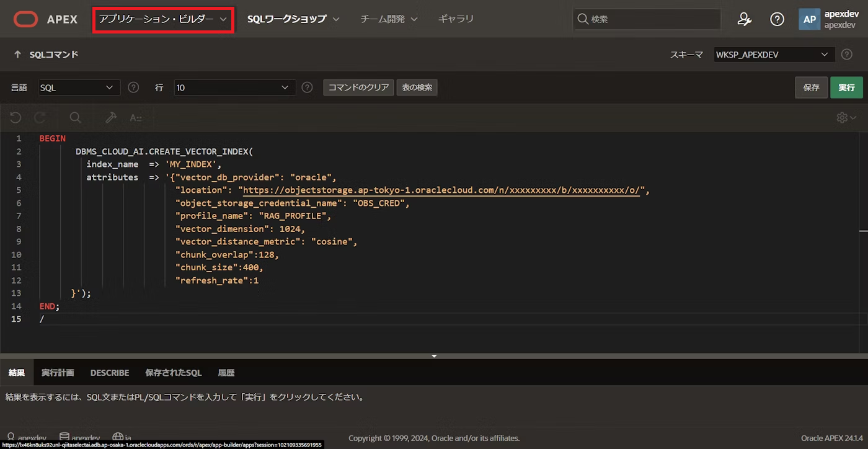
Task: Click the query builder wrench icon
Action: (111, 118)
